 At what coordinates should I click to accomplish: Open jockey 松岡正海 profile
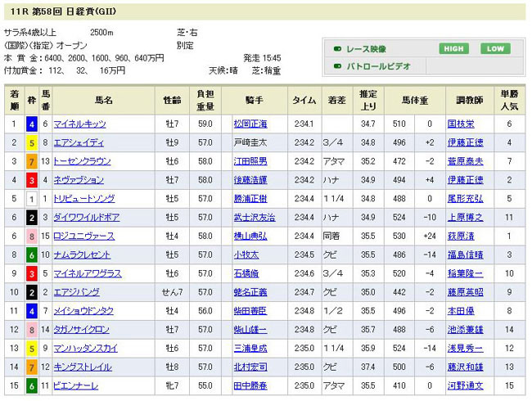coord(250,124)
